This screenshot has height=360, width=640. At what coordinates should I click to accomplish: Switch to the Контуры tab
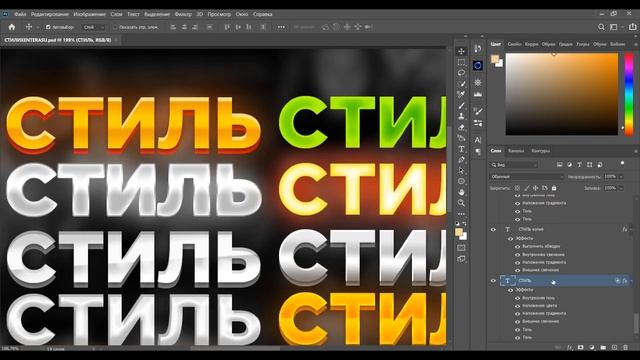coord(540,151)
